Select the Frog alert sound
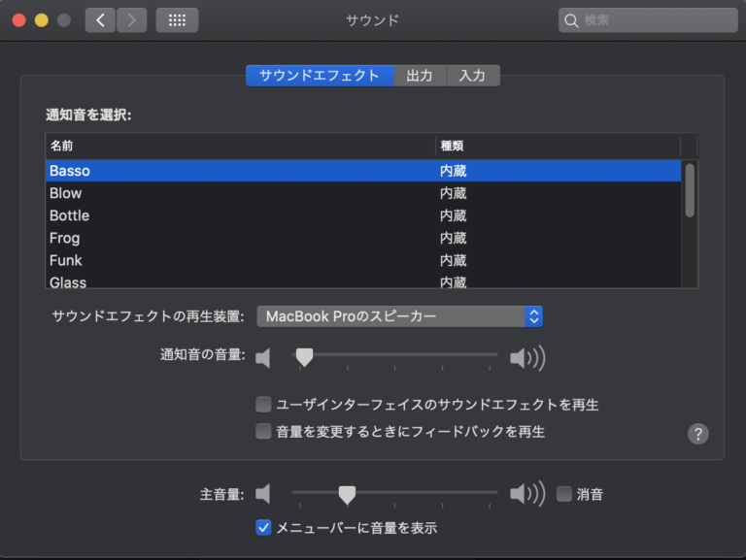Screen dimensions: 746x560 point(65,238)
